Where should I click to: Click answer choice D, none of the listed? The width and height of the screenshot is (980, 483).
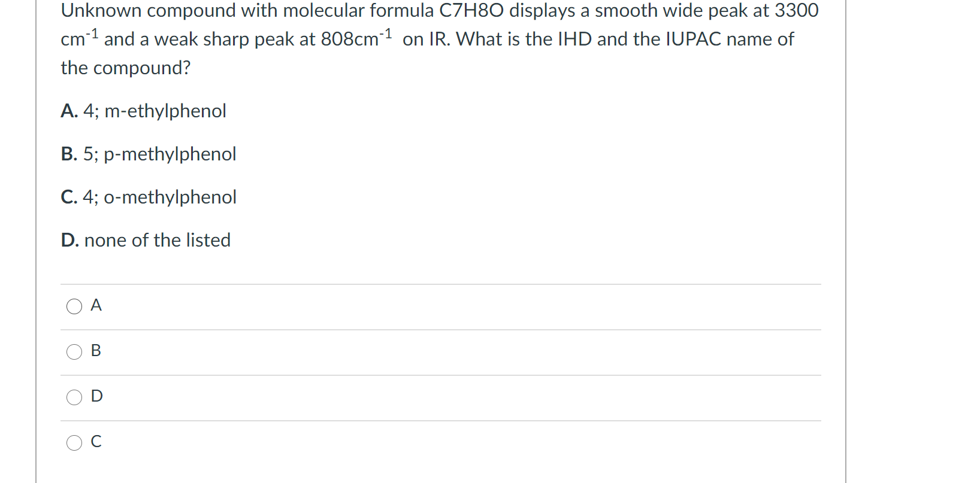pyautogui.click(x=145, y=240)
